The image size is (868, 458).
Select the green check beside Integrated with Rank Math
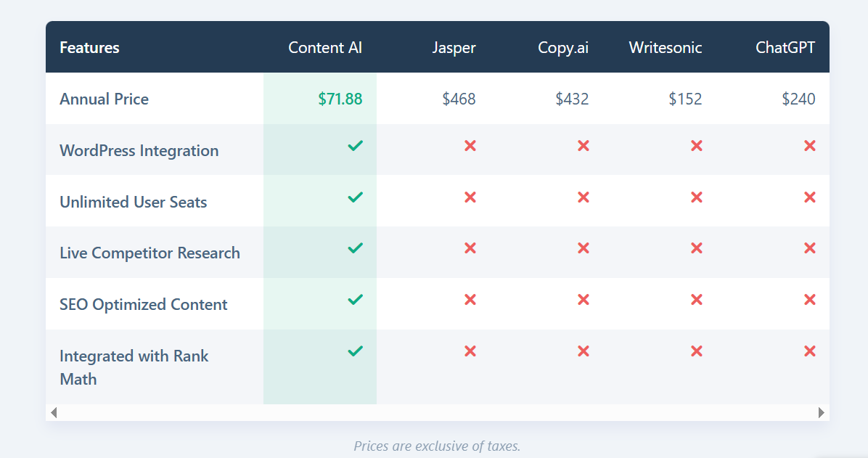(355, 351)
